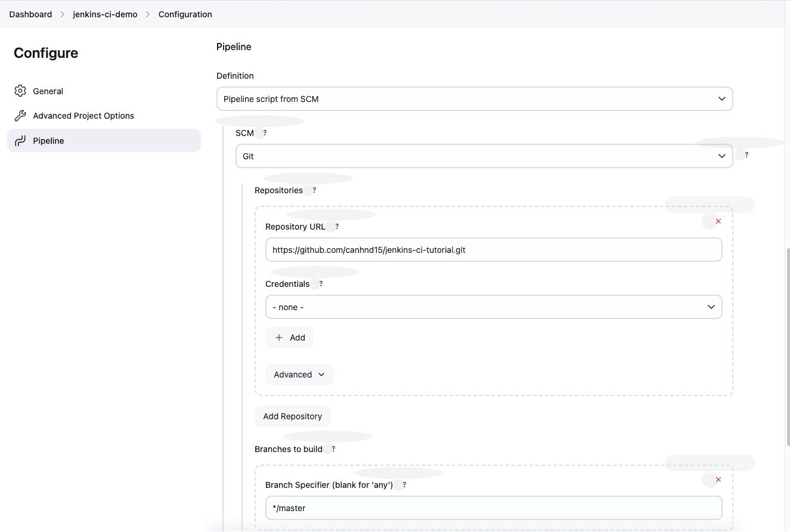
Task: Open jenkins-ci-demo breadcrumb link
Action: 105,14
